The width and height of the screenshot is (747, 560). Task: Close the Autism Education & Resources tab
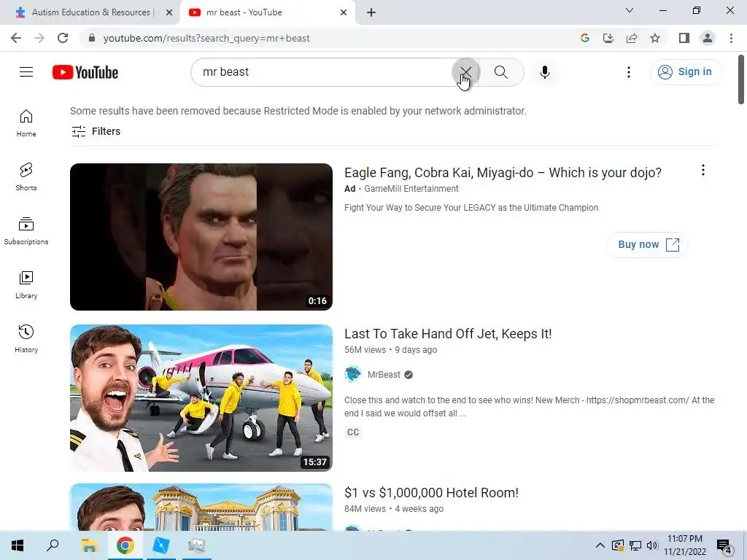click(169, 12)
